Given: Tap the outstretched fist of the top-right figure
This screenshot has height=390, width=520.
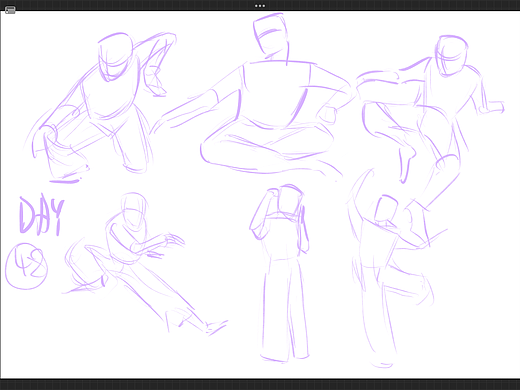Looking at the screenshot, I should 492,108.
